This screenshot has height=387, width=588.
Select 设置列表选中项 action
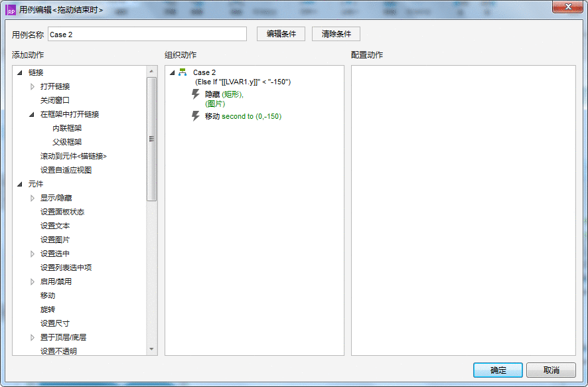66,268
